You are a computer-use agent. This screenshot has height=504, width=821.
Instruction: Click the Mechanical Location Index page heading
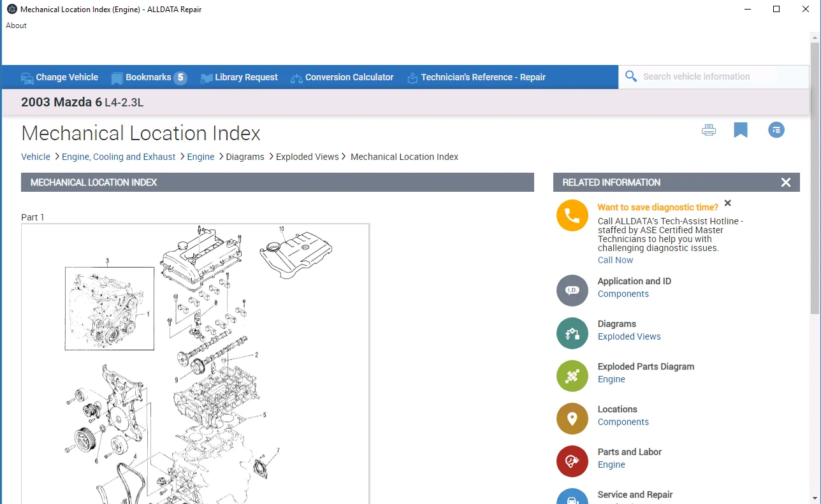pyautogui.click(x=141, y=133)
